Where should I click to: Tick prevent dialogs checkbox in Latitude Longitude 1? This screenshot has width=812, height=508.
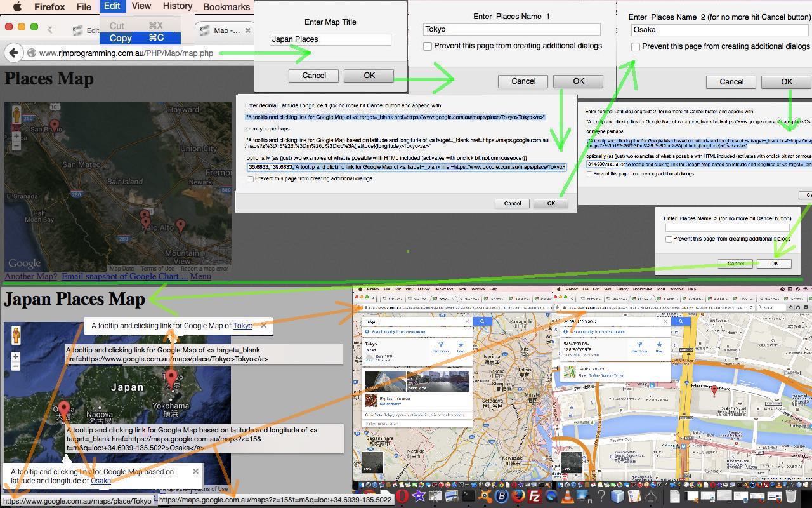tap(251, 178)
